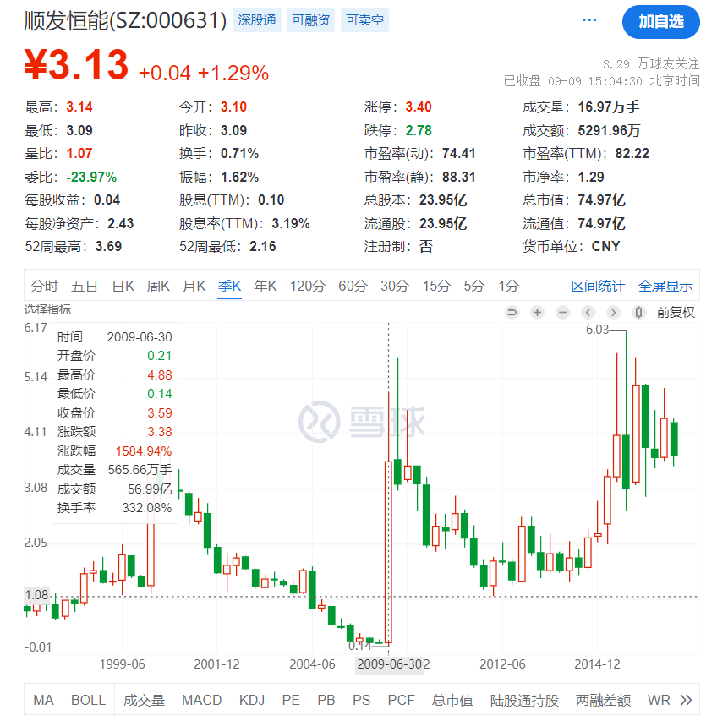The width and height of the screenshot is (728, 721).
Task: Click the 2012-06 label on time axis
Action: click(x=502, y=664)
